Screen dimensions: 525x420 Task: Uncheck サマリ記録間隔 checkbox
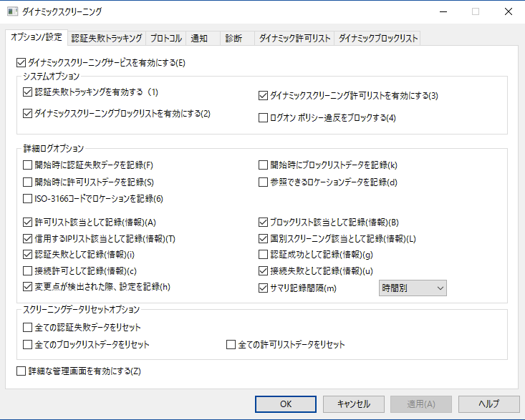[263, 288]
